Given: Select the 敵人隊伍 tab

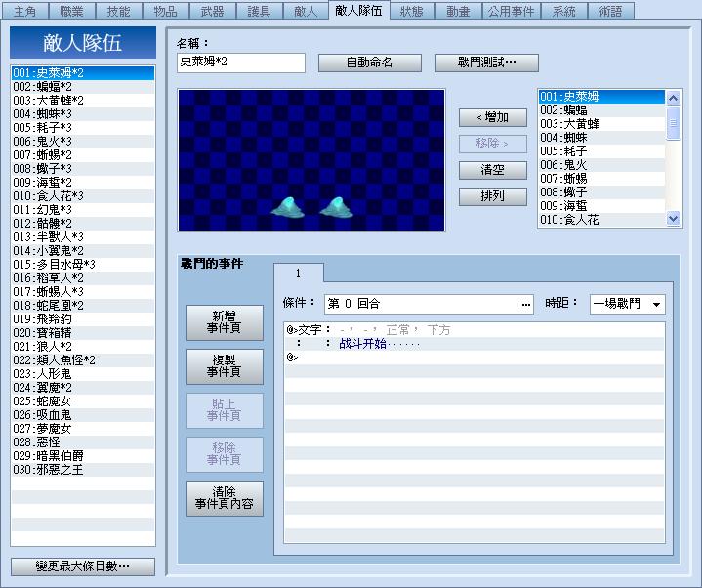Looking at the screenshot, I should pyautogui.click(x=358, y=10).
